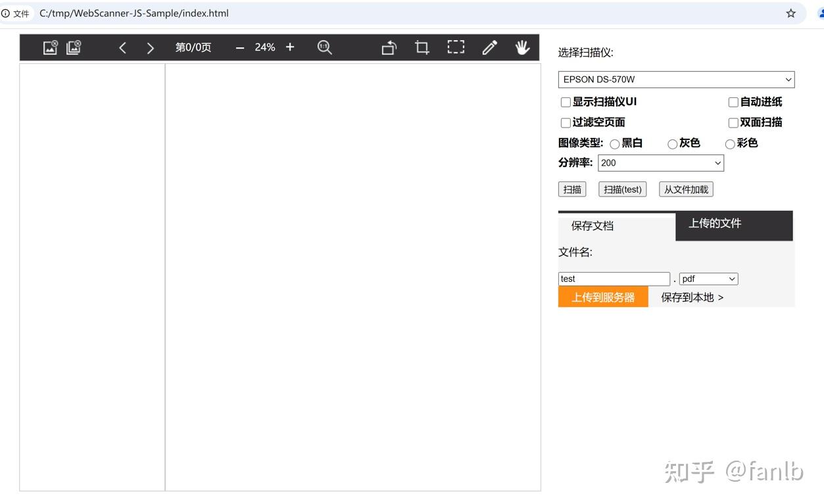Click the file name field containing test
824x504 pixels.
coord(614,279)
